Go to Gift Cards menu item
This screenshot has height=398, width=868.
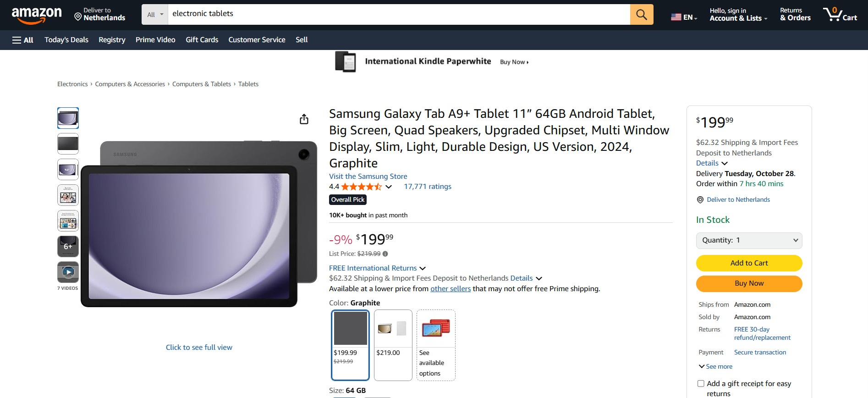coord(202,40)
